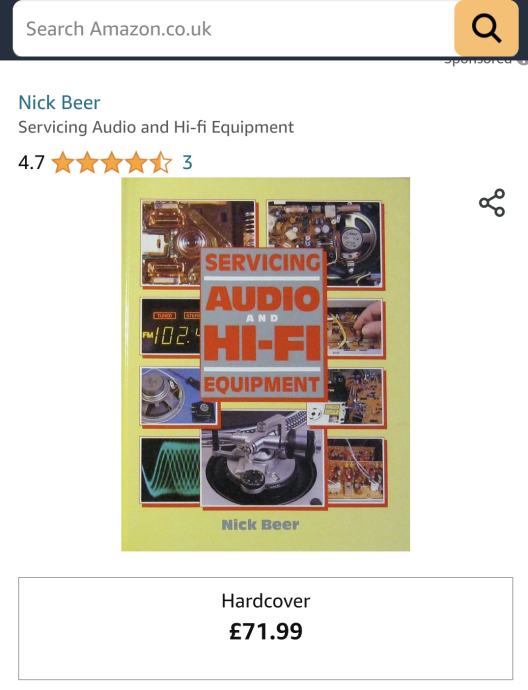Click the green oscilloscope waveform photo
The height and width of the screenshot is (690, 528).
pos(171,470)
